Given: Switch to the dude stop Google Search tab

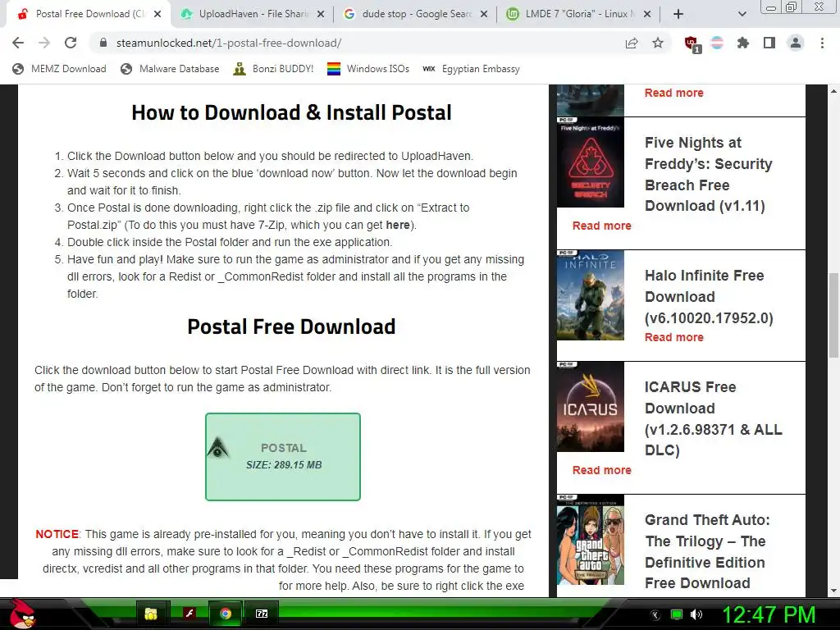Looking at the screenshot, I should 415,14.
